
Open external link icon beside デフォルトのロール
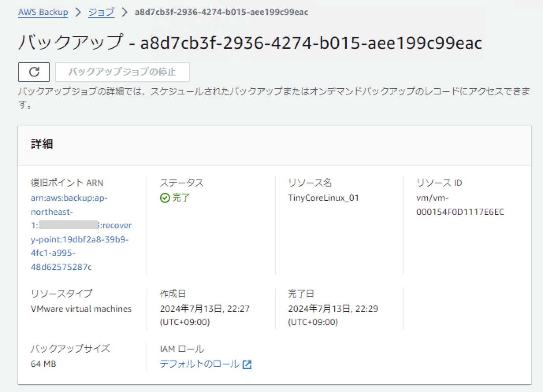coord(247,364)
